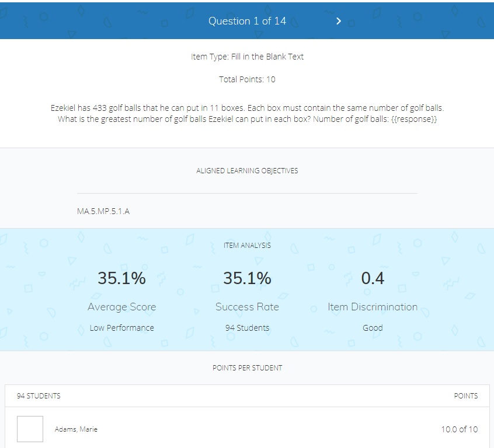Screen dimensions: 494x448
Task: Open the MA.5.MP.5.1.A learning objective
Action: pyautogui.click(x=103, y=211)
